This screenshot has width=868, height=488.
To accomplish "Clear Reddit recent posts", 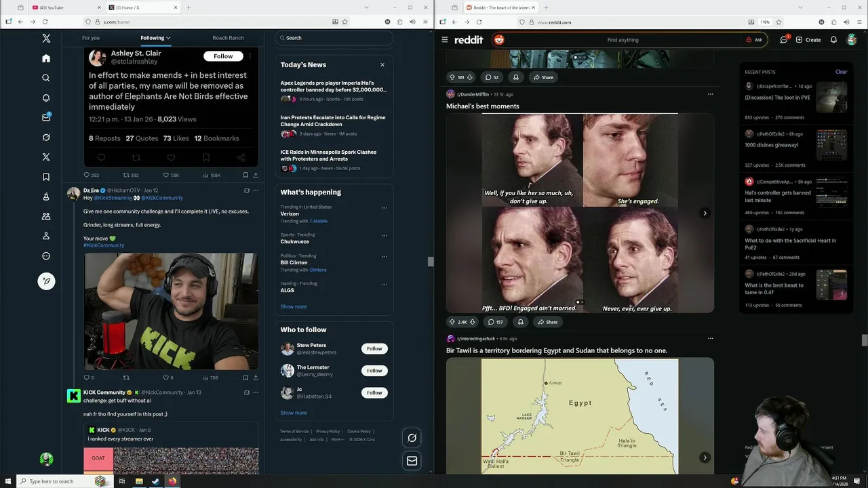I will pyautogui.click(x=841, y=72).
